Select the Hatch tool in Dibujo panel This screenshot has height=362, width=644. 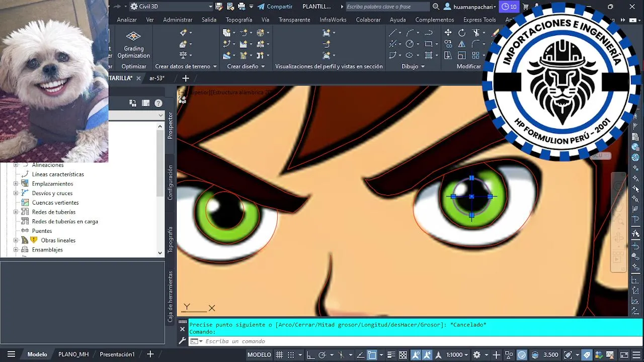[x=428, y=55]
